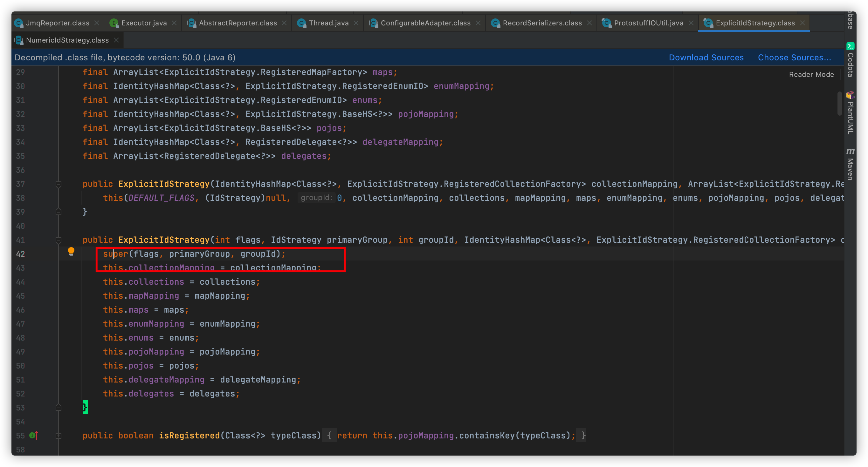This screenshot has height=467, width=868.
Task: Click the Download Sources link
Action: click(x=706, y=58)
